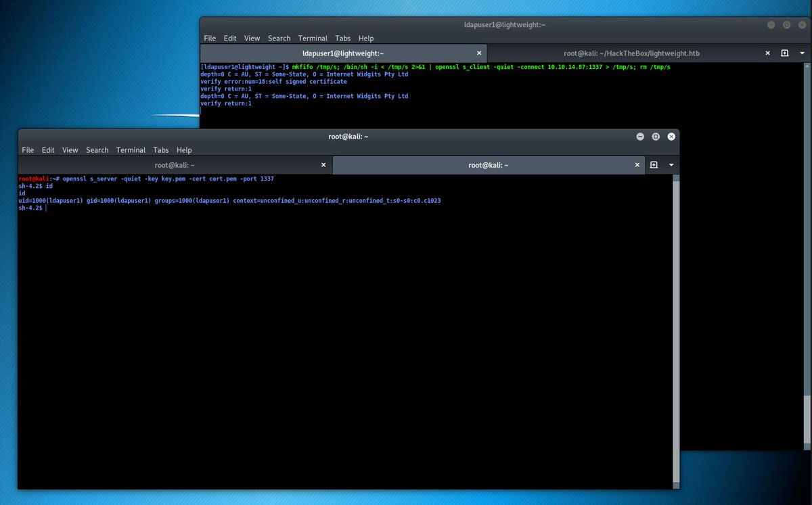812x505 pixels.
Task: Click title bar text 'ldapuser1@lightweight:~'
Action: coord(505,25)
